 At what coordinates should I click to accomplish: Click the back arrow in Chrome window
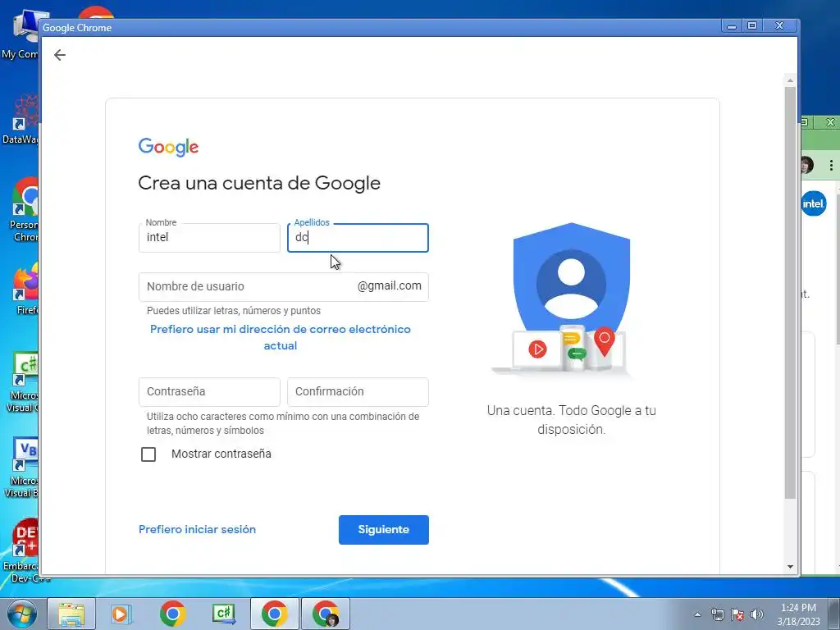(x=59, y=55)
